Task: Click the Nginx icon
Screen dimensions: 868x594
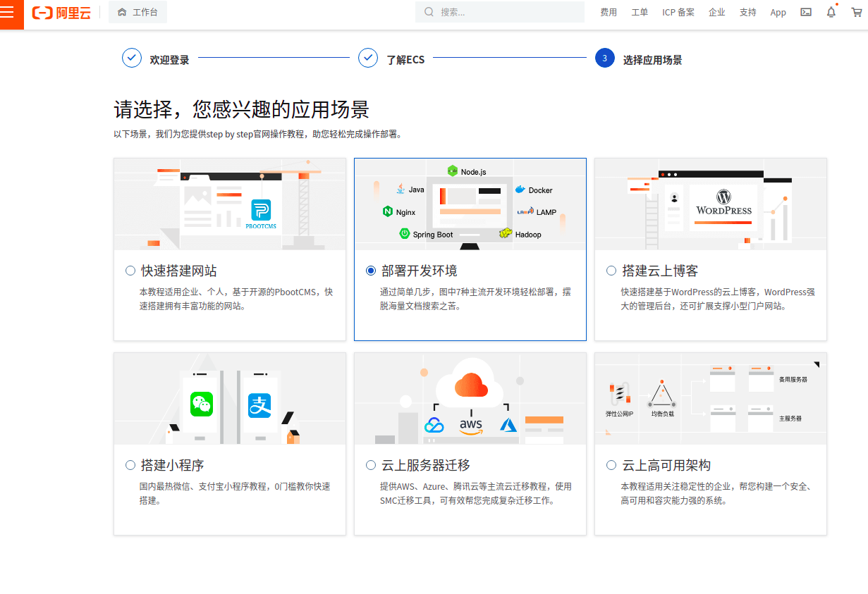Action: (x=388, y=211)
